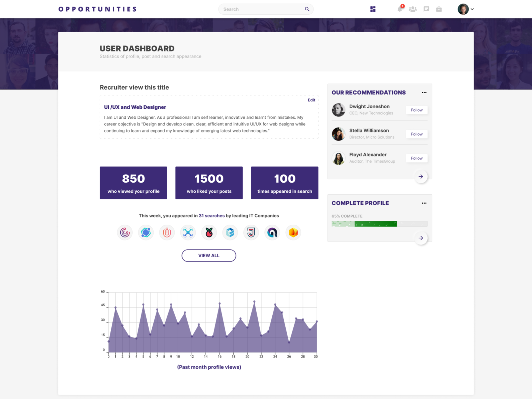Click arrow button under recommendations list
Viewport: 532px width, 399px height.
(x=421, y=176)
